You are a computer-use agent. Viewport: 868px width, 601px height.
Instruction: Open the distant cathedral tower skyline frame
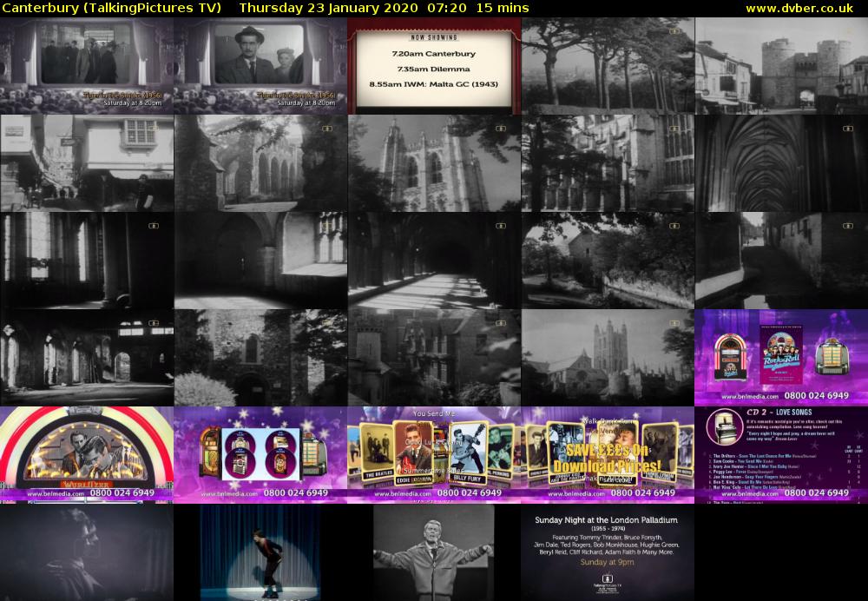click(608, 357)
